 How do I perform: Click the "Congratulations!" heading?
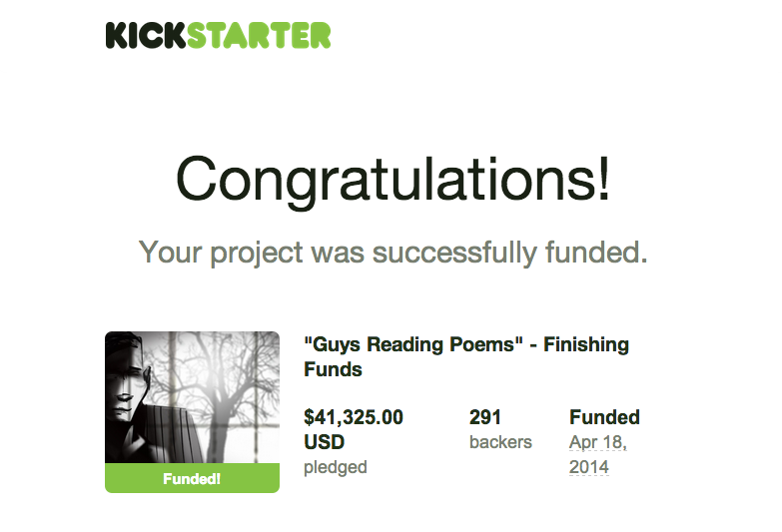click(x=391, y=181)
